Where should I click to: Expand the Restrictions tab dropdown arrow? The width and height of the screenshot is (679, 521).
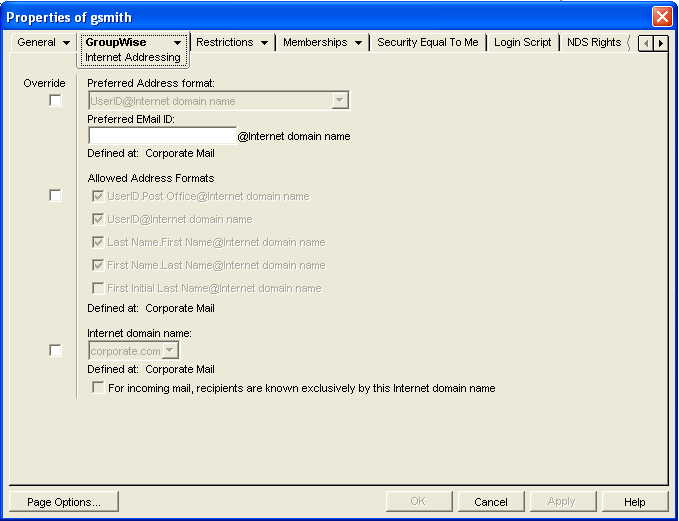264,42
